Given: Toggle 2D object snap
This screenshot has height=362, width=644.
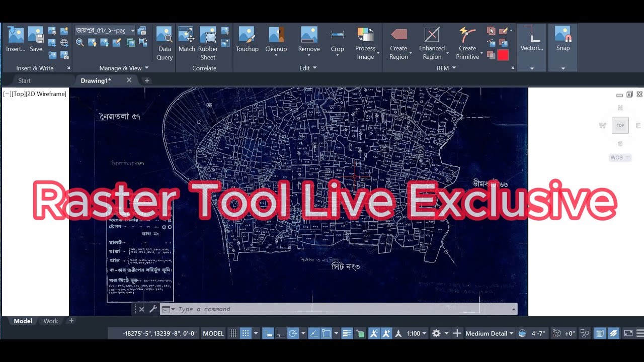Looking at the screenshot, I should pos(327,333).
